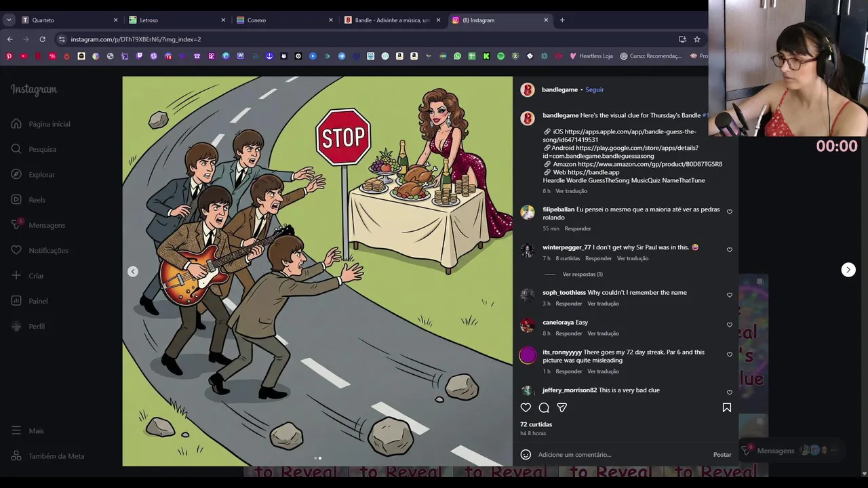Click Postar to publish comment

[722, 455]
